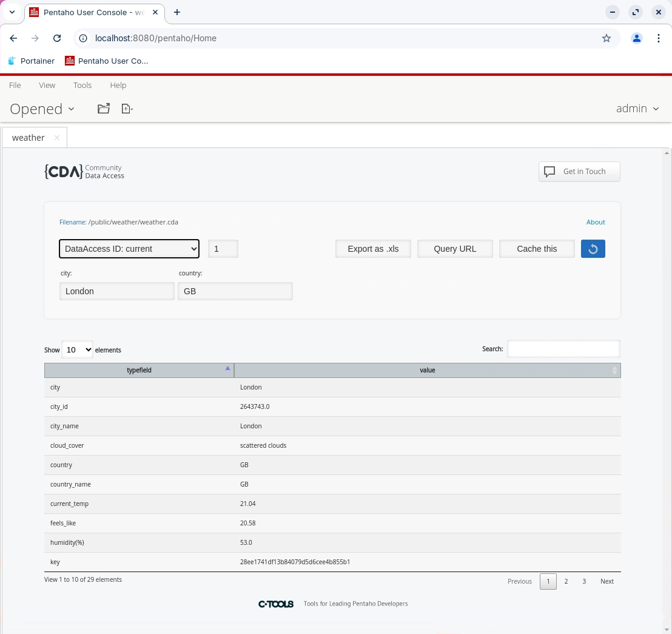Open the folder browse files icon
The image size is (672, 634).
104,109
